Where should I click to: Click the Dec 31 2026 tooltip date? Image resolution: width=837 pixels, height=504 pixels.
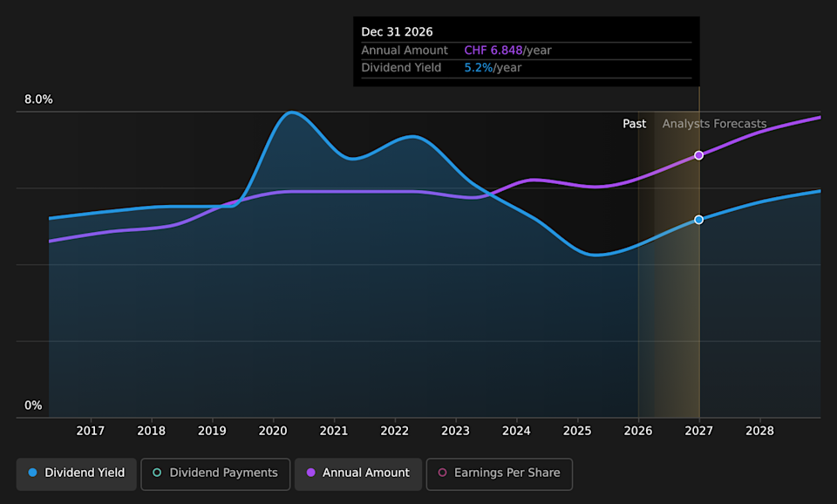(397, 32)
